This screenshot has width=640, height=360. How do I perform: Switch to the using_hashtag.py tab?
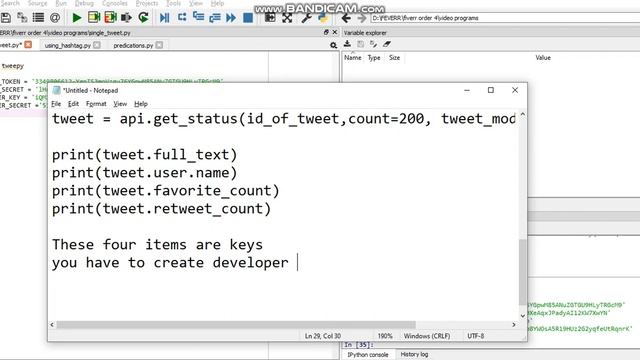click(68, 45)
